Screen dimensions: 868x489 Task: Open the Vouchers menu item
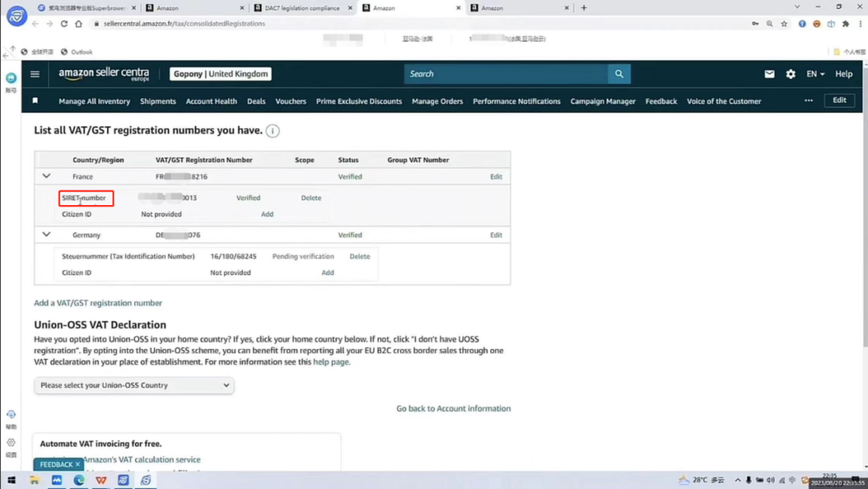pyautogui.click(x=291, y=101)
